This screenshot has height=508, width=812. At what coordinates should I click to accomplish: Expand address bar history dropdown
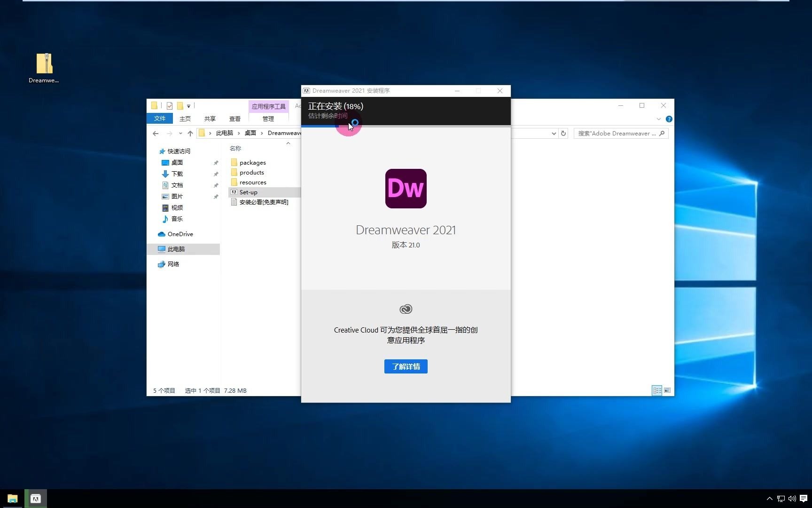[x=554, y=134]
